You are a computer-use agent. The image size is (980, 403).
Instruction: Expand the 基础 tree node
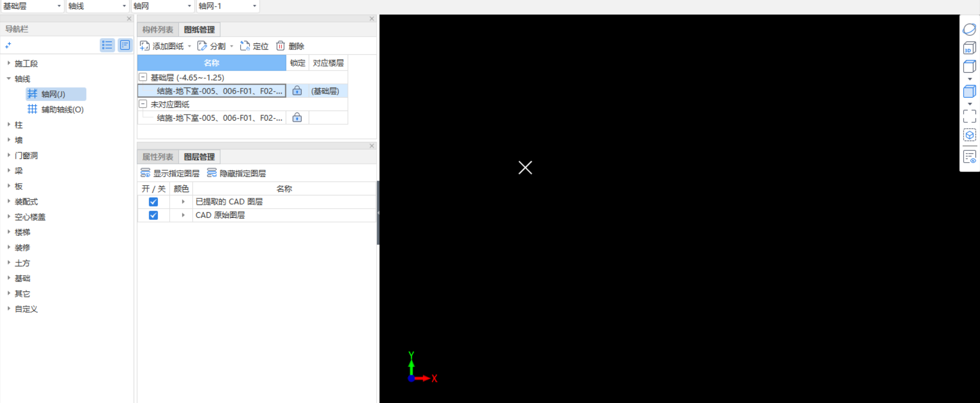click(x=9, y=278)
